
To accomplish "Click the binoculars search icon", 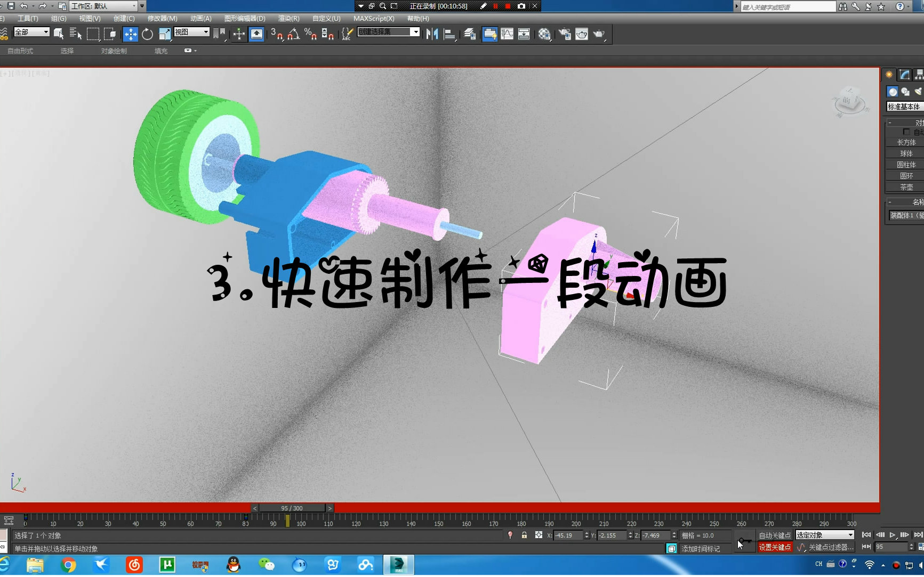I will (x=843, y=6).
